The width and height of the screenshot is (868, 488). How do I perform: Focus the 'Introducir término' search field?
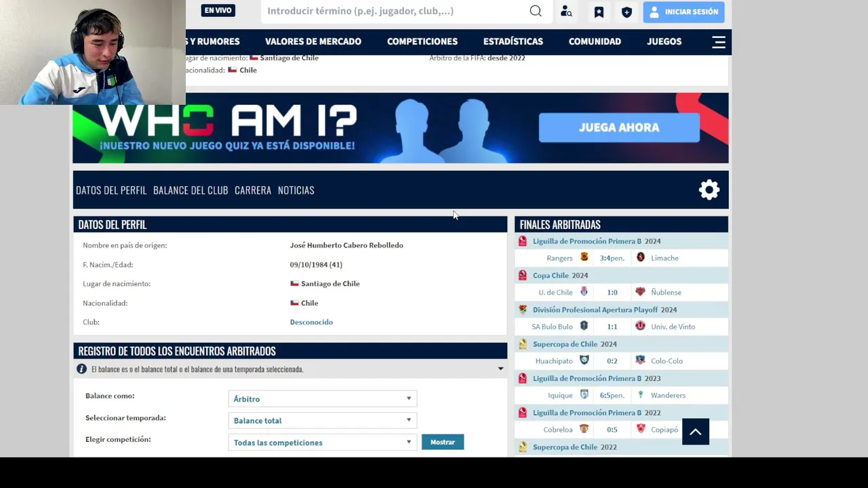pyautogui.click(x=395, y=11)
